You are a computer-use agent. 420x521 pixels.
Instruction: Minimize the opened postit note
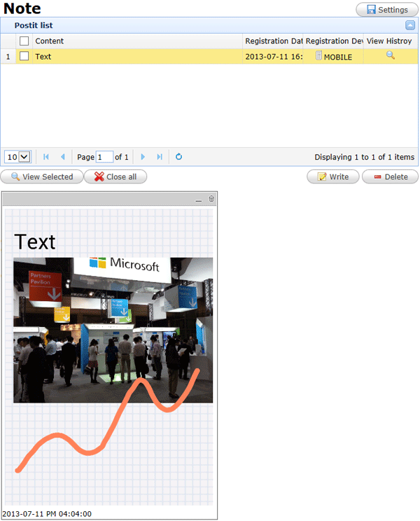[x=199, y=200]
